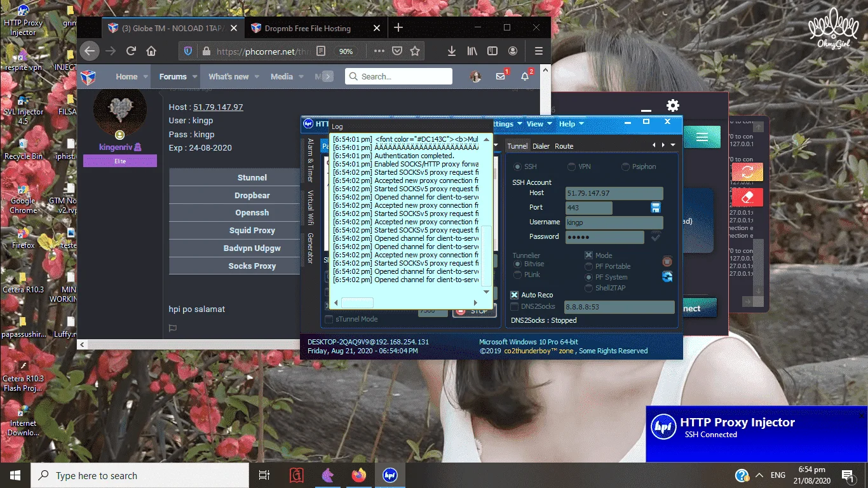Select the PF Portable radio option

589,266
